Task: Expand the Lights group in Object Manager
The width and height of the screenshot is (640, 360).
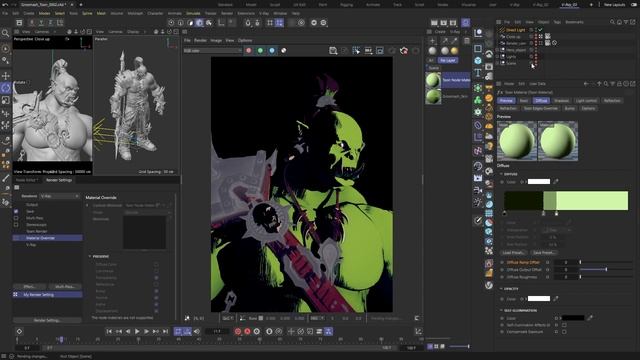Action: [x=498, y=57]
